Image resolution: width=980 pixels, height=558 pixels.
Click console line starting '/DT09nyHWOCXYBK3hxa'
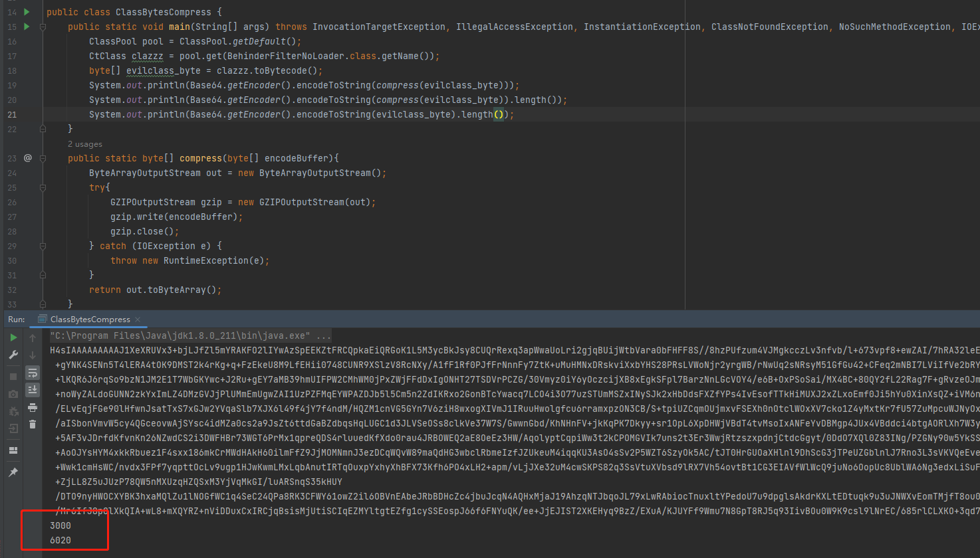point(517,496)
